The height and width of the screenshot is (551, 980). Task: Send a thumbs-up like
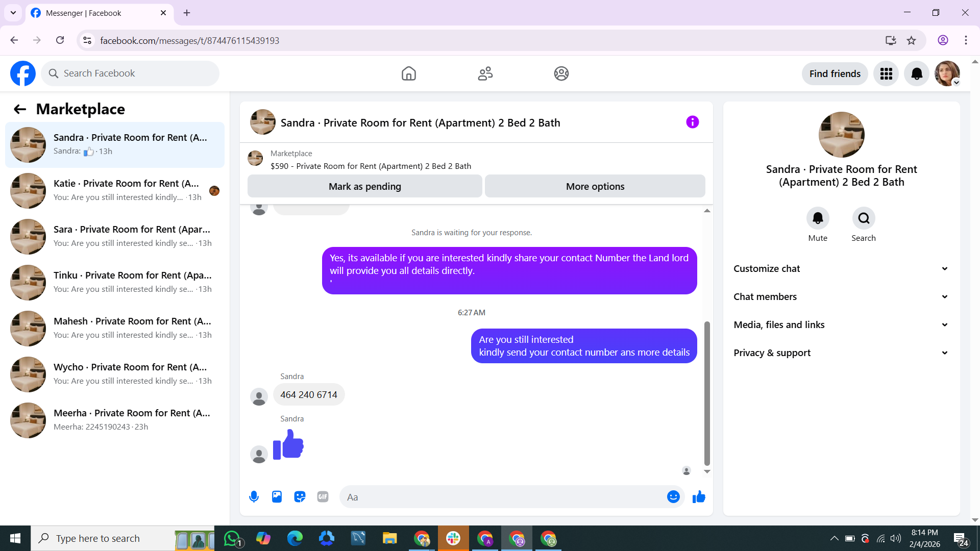click(699, 497)
